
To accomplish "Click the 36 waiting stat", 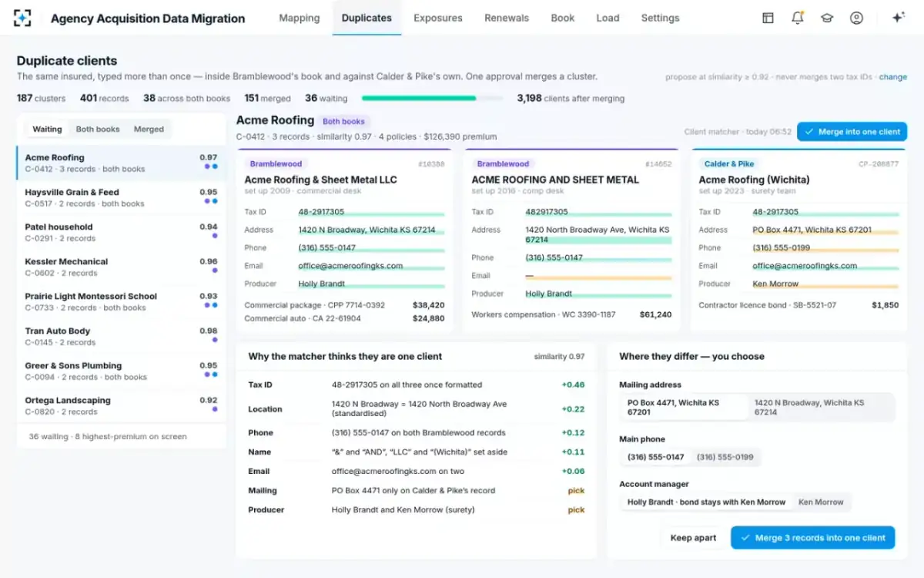I will point(326,99).
